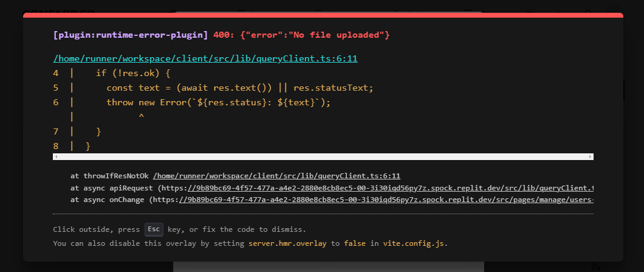This screenshot has width=644, height=272.
Task: Click the caret marker under the error line
Action: (x=141, y=116)
